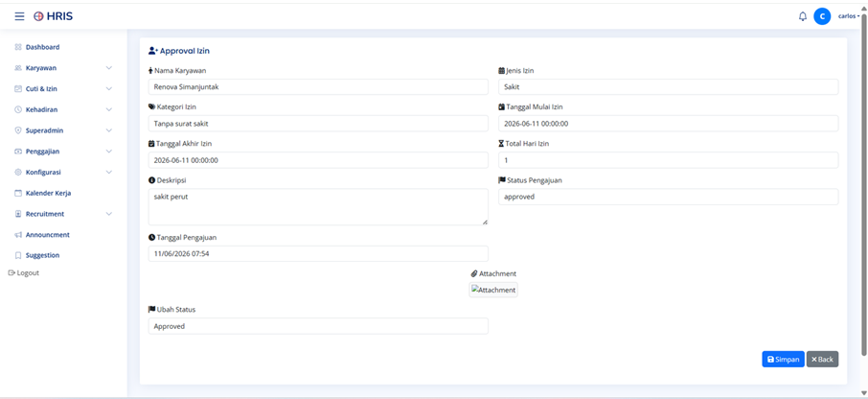Click the info icon beside Deskripsi
The width and height of the screenshot is (868, 399).
(x=151, y=180)
